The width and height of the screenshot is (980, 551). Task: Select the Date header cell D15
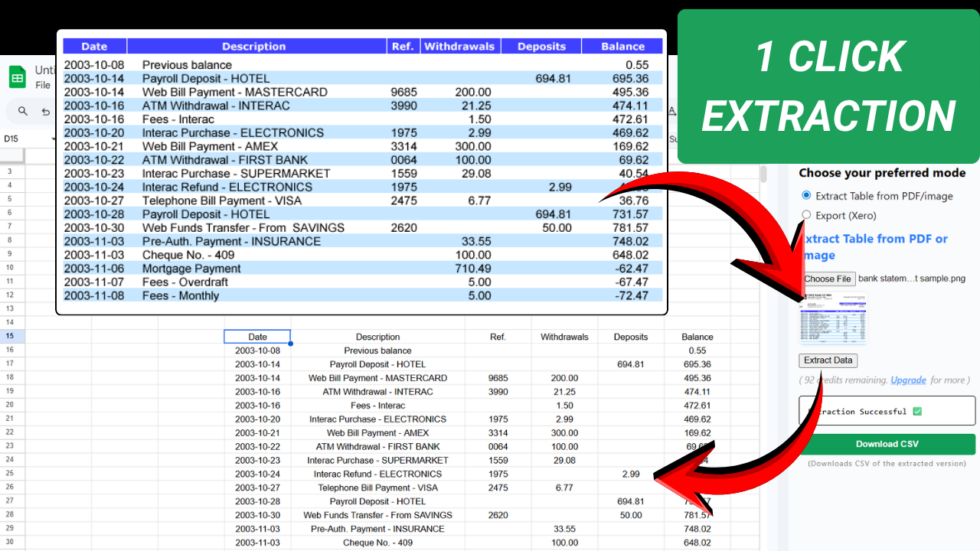(x=257, y=337)
